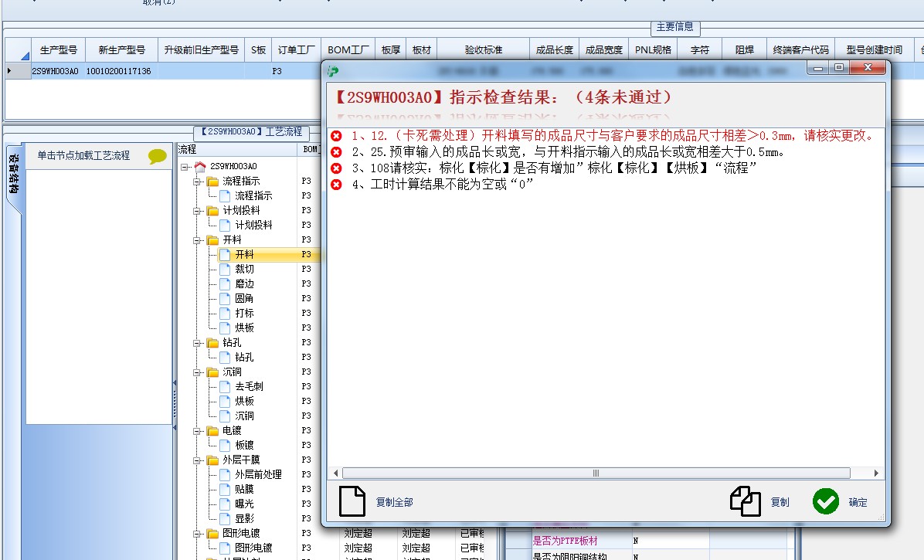Image resolution: width=924 pixels, height=560 pixels.
Task: Click the 确定 confirm button with green check
Action: click(841, 502)
